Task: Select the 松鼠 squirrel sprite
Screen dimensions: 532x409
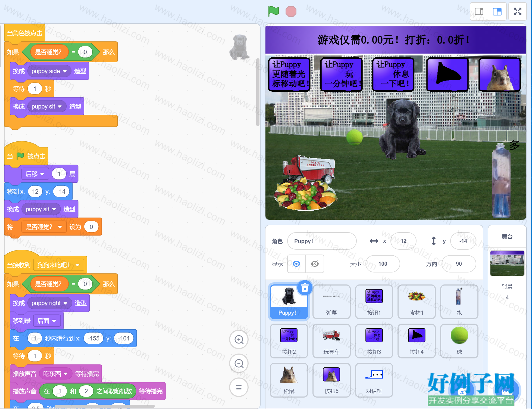Action: tap(289, 380)
